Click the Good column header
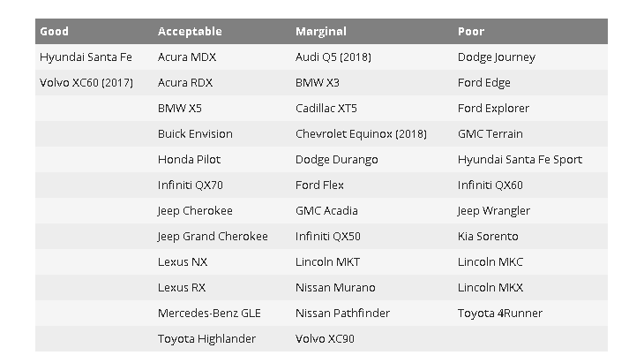644x363 pixels. pyautogui.click(x=54, y=31)
